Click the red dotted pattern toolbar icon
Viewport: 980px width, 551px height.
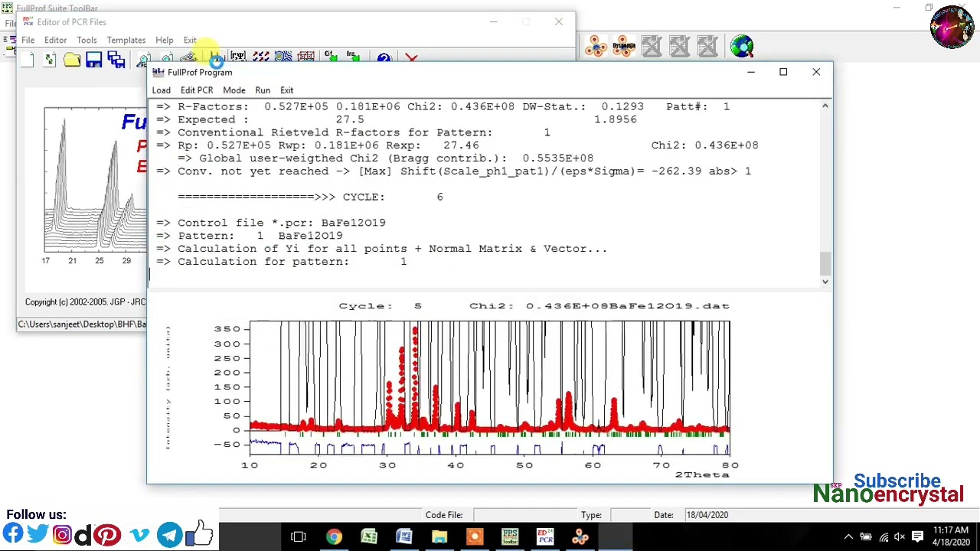261,57
